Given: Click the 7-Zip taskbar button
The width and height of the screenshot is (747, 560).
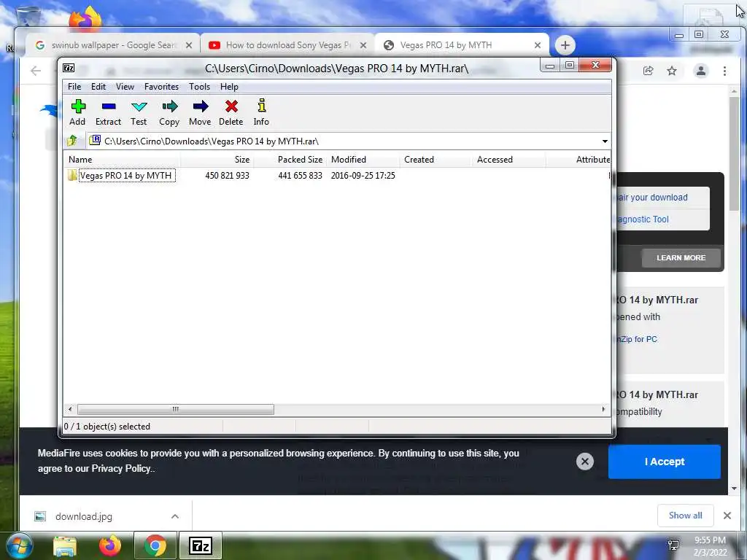Looking at the screenshot, I should pos(201,545).
